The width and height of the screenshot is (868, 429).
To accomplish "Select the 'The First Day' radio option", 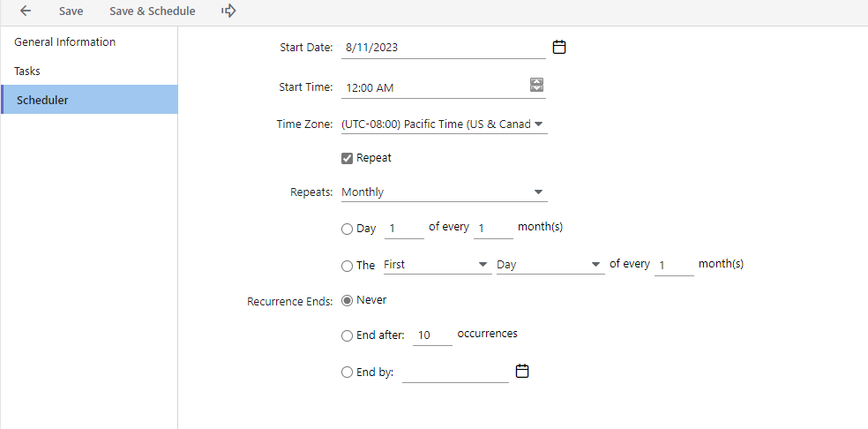I will coord(347,266).
